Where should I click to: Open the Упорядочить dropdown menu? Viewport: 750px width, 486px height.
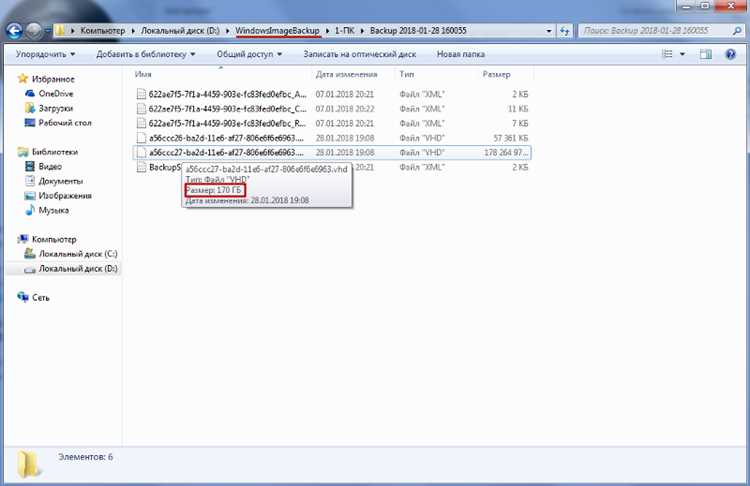click(45, 55)
